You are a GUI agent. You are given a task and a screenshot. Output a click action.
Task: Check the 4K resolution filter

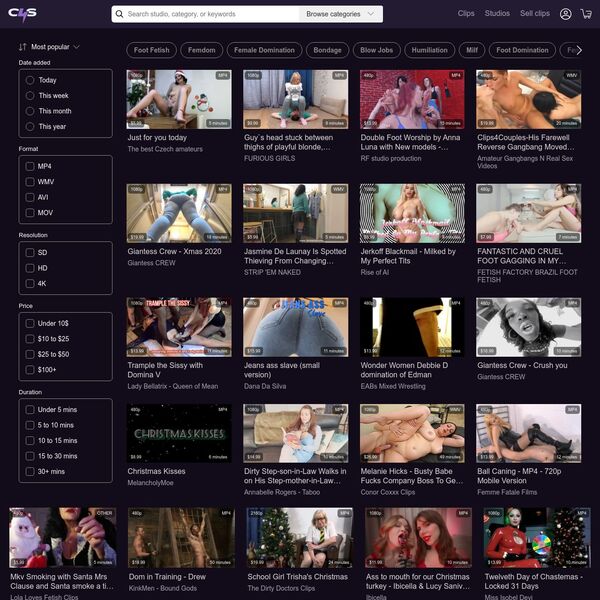click(x=30, y=283)
